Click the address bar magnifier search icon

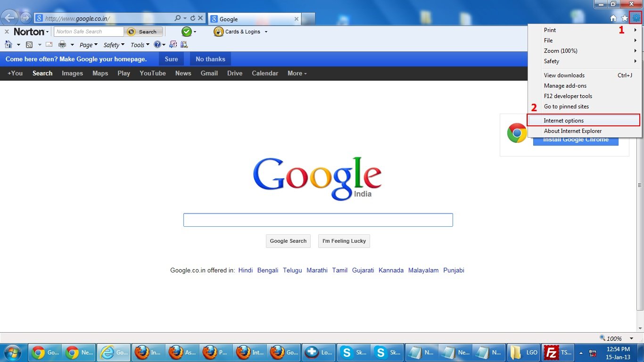[177, 18]
